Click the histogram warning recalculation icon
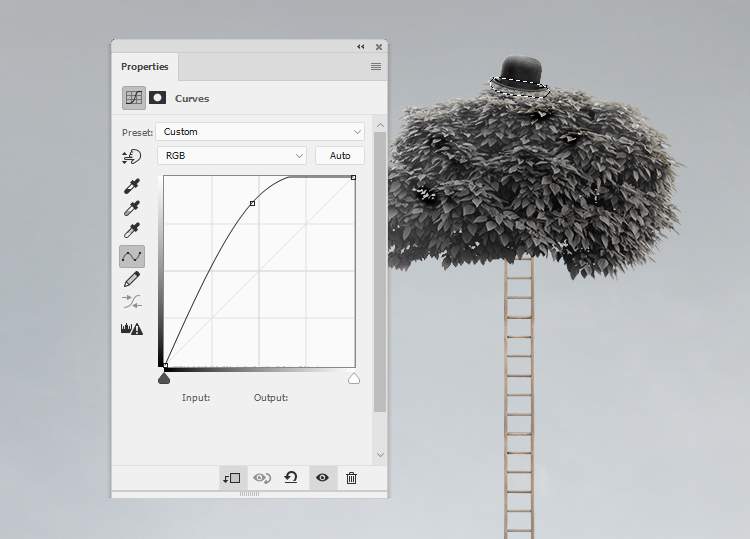The width and height of the screenshot is (750, 539). point(132,329)
